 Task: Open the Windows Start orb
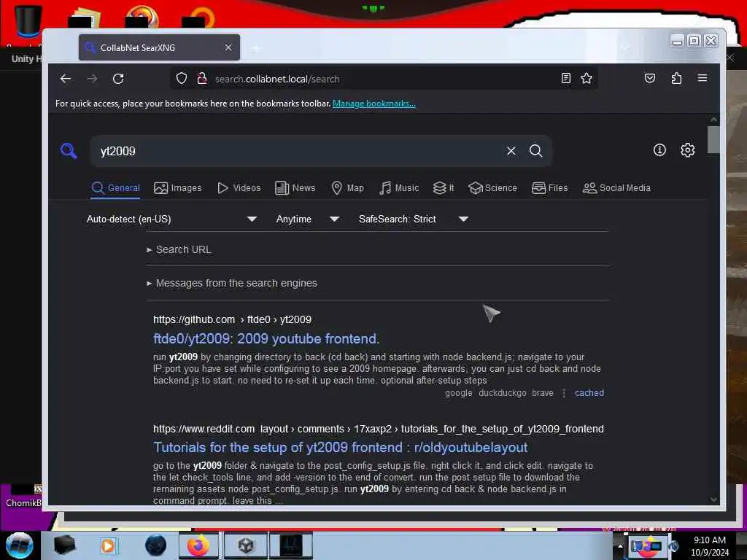coord(20,545)
